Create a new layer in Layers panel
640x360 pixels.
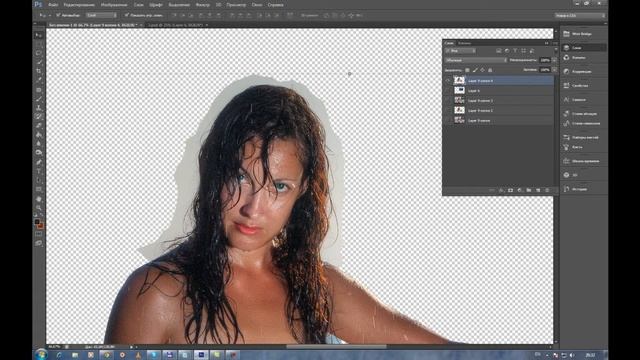(538, 190)
